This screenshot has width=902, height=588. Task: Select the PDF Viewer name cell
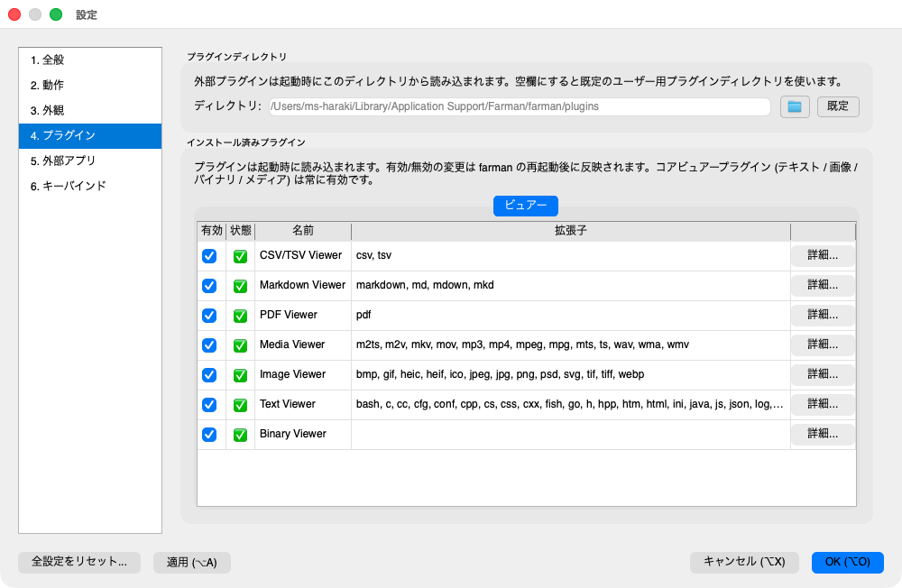(x=303, y=316)
